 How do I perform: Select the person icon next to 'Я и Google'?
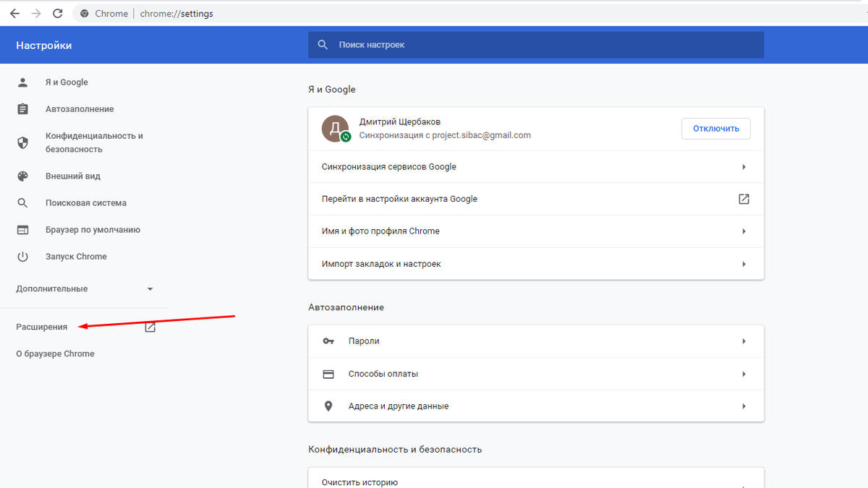click(x=22, y=82)
